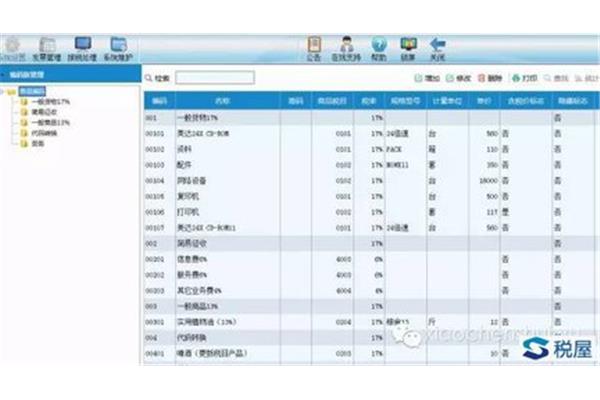600x400 pixels.
Task: Click folder icon next to 一般货物17% tree item
Action: [24, 102]
